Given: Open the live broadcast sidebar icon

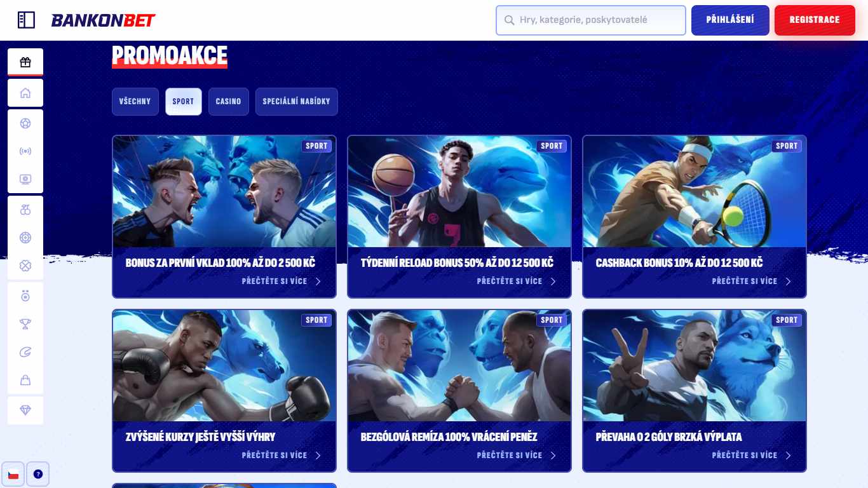Looking at the screenshot, I should tap(25, 151).
